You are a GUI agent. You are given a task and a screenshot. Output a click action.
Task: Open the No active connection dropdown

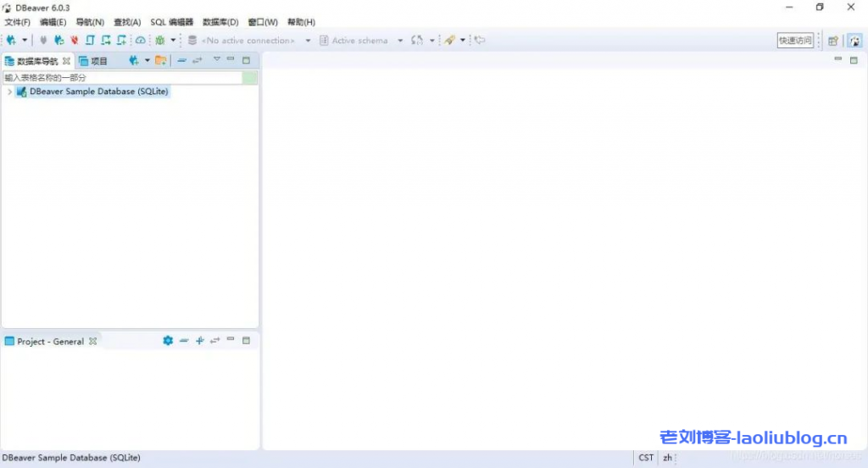pyautogui.click(x=308, y=41)
